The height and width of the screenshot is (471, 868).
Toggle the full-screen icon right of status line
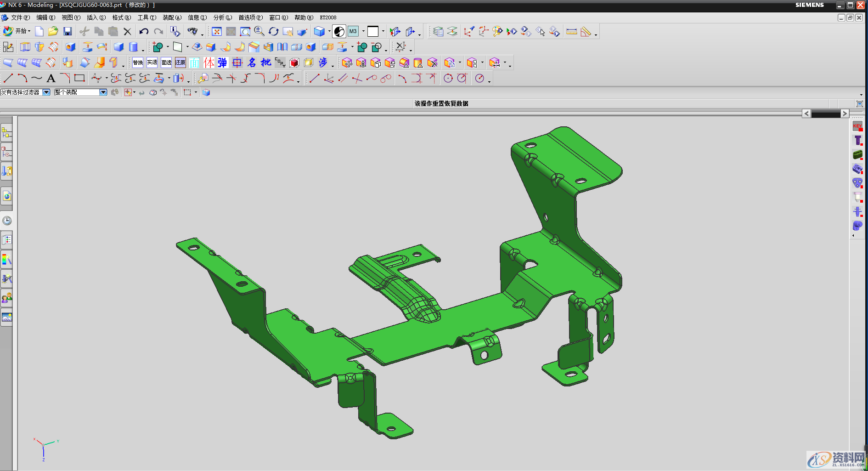[x=859, y=104]
